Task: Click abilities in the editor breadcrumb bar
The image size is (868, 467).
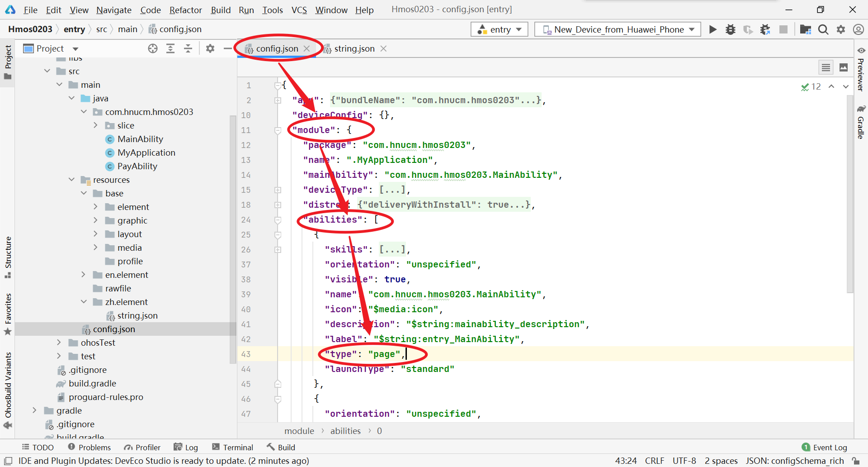Action: tap(345, 431)
